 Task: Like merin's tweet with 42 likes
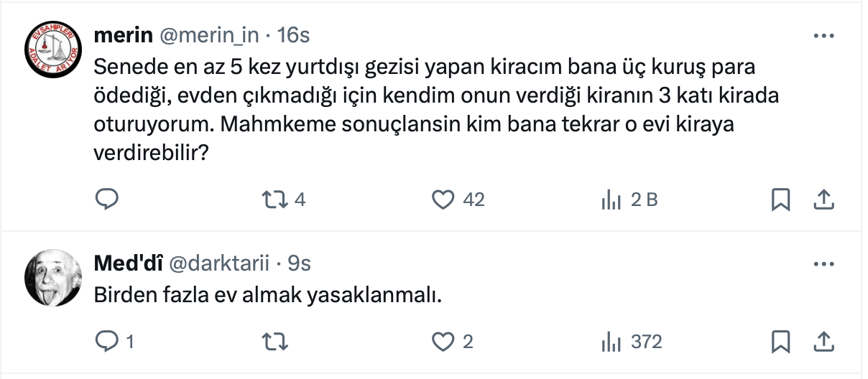443,200
